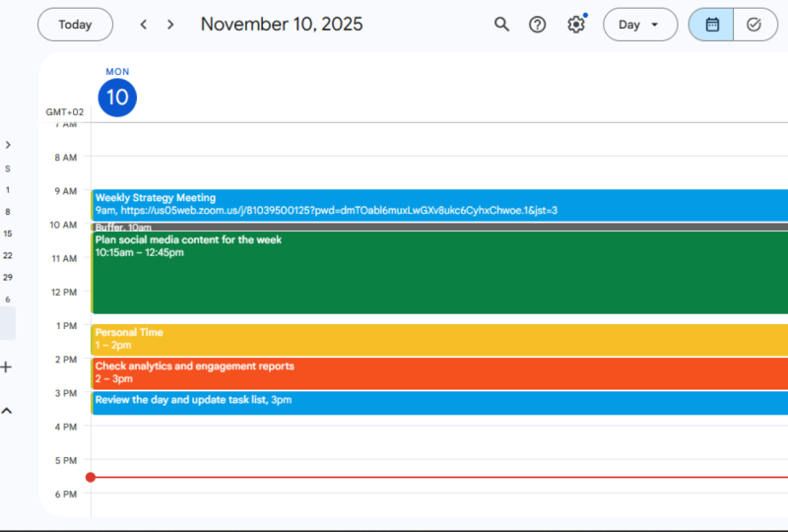Click the Today button

pyautogui.click(x=76, y=25)
